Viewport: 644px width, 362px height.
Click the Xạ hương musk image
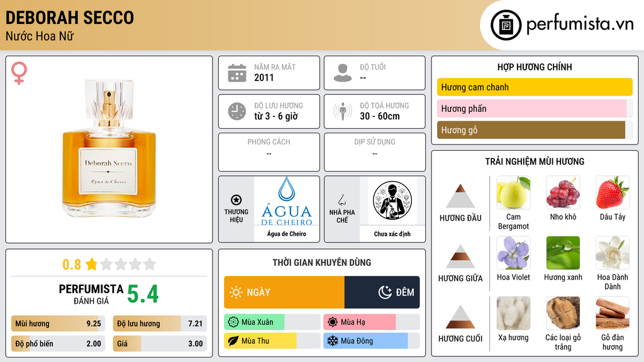click(513, 313)
